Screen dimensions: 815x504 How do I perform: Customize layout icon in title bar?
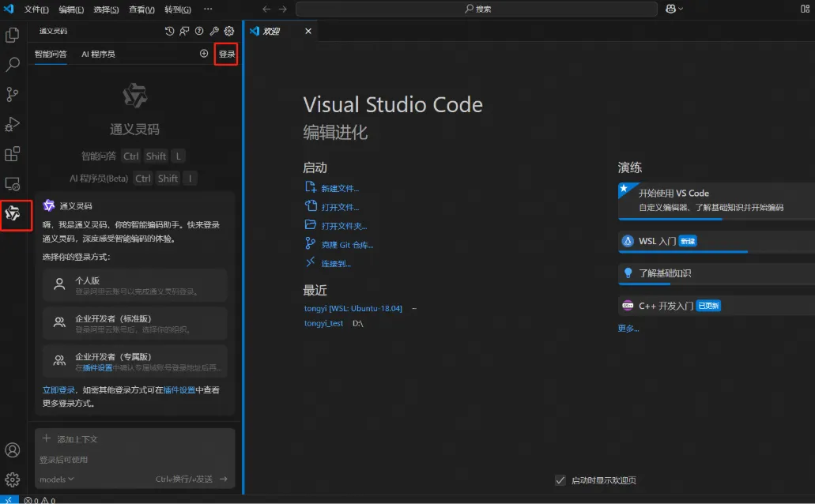805,9
